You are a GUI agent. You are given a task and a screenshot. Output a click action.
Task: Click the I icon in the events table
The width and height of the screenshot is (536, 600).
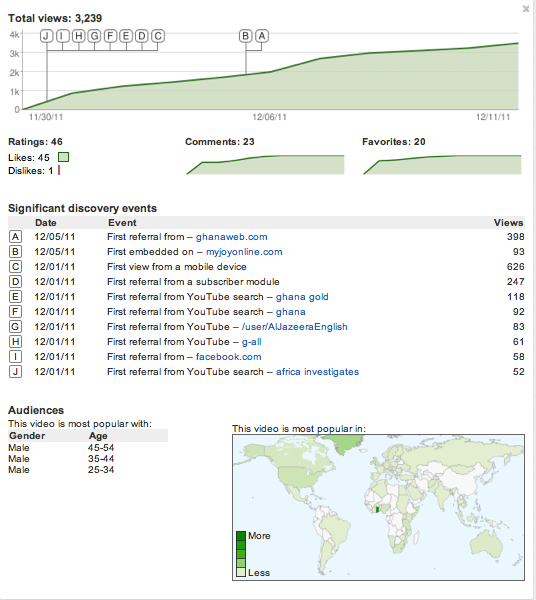click(15, 357)
